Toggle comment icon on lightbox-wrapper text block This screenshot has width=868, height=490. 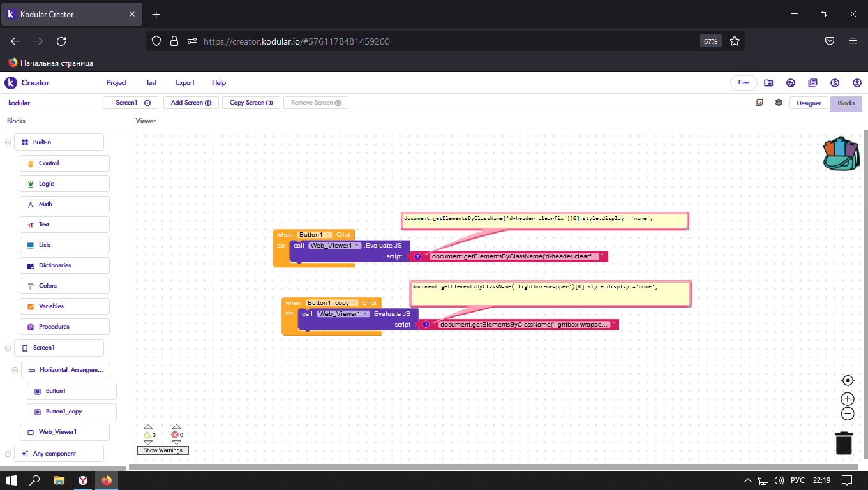[x=426, y=325]
